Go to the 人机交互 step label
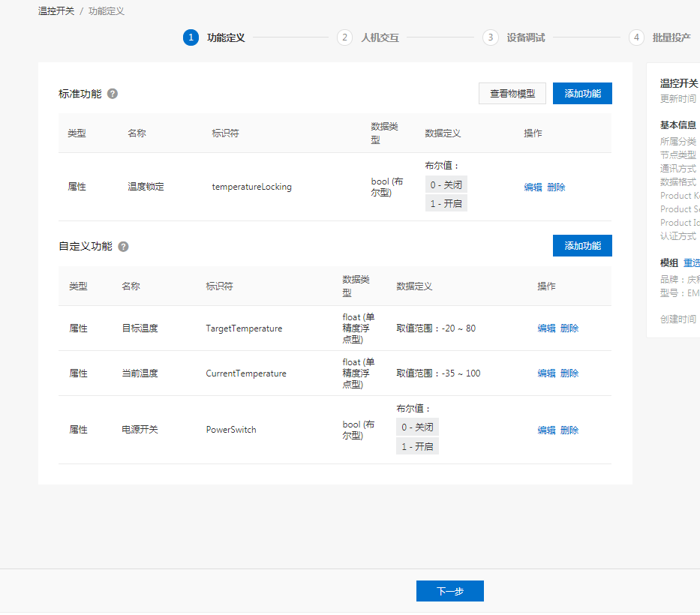Screen dimensions: 700x615 [380, 37]
